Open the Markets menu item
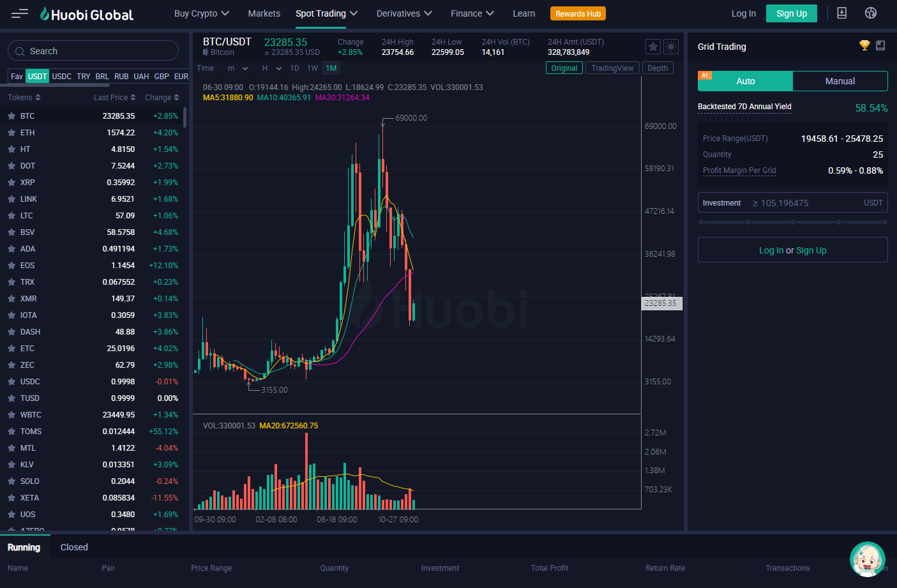Viewport: 897px width, 588px height. 264,13
